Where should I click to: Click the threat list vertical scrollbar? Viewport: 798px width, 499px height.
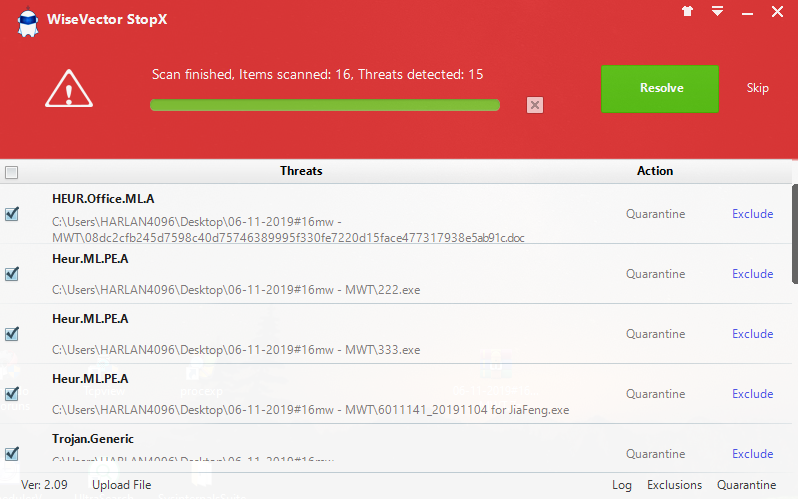[x=794, y=234]
